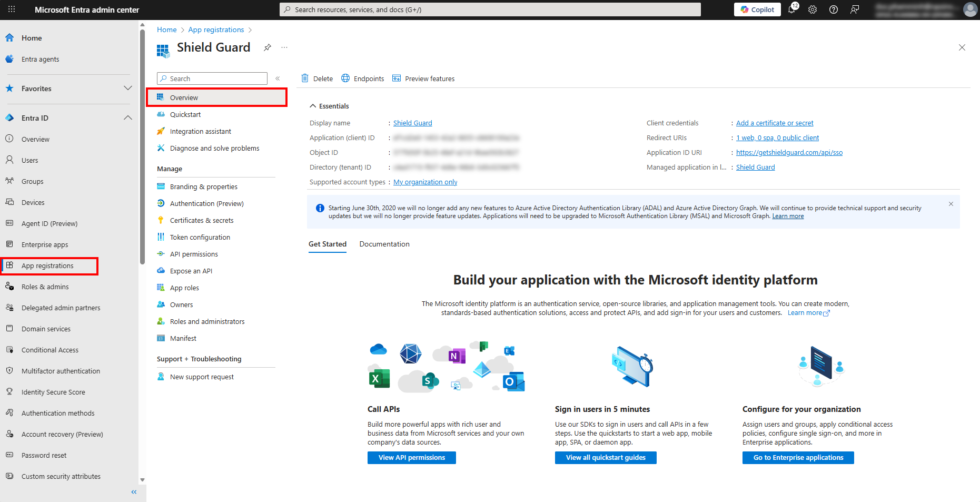
Task: Open portal settings gear
Action: 813,9
